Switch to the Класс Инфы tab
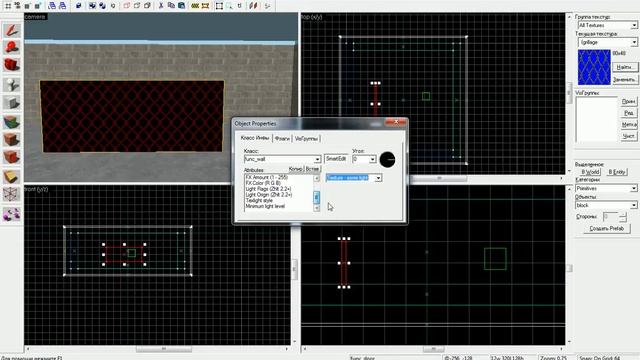Image resolution: width=640 pixels, height=360 pixels. [x=255, y=138]
